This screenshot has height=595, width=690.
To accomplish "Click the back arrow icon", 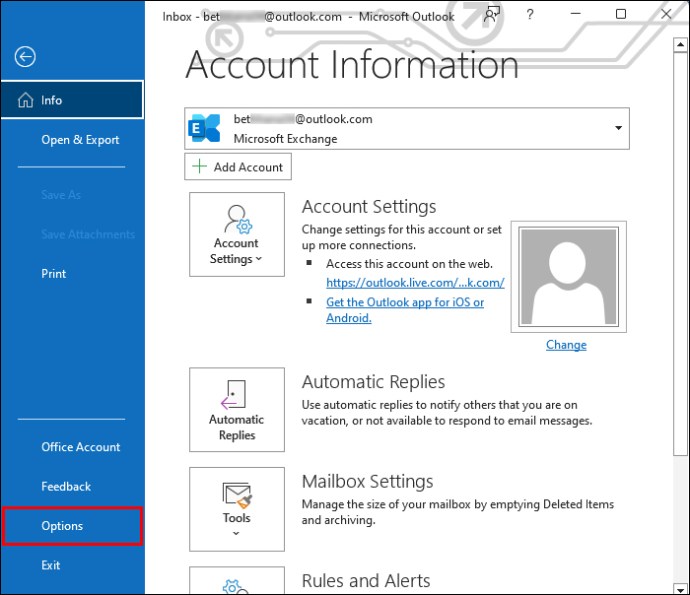I will (x=25, y=57).
